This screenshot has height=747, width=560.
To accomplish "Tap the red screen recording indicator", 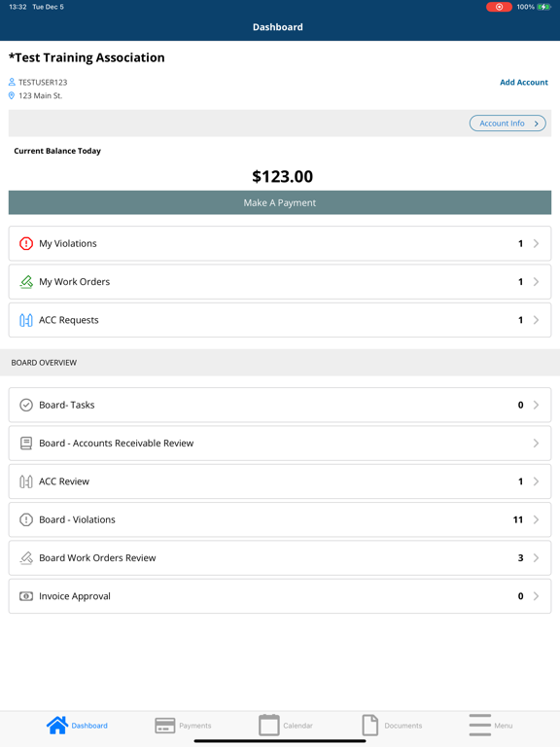I will [x=499, y=7].
